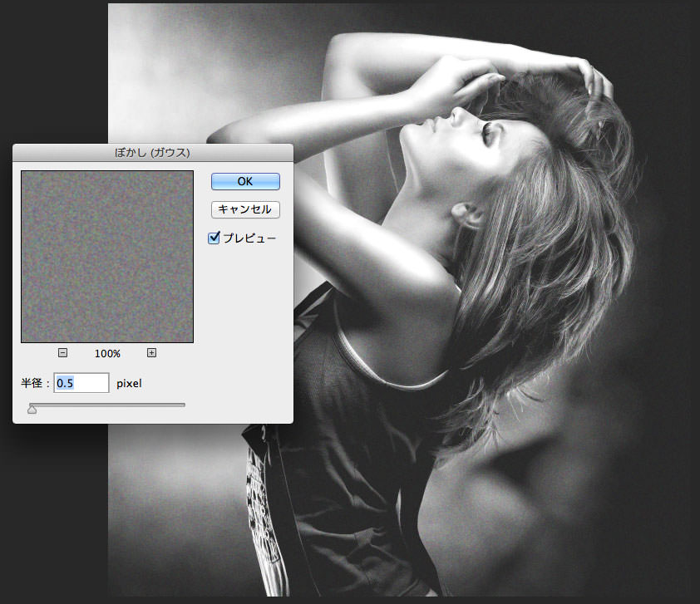Confirm the Gaussian blur with OK

click(x=245, y=181)
